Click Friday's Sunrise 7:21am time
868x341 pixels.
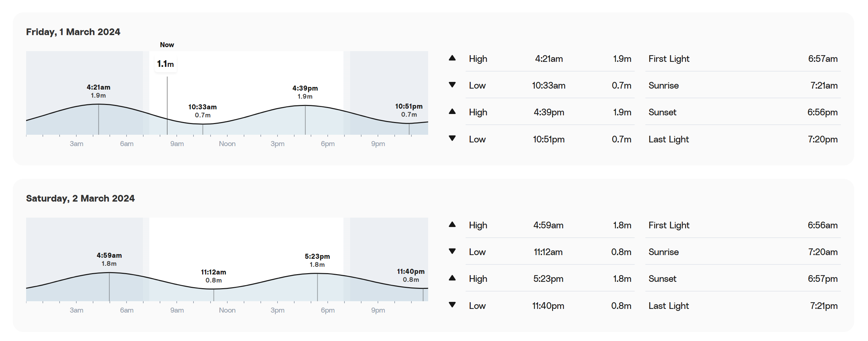point(823,86)
